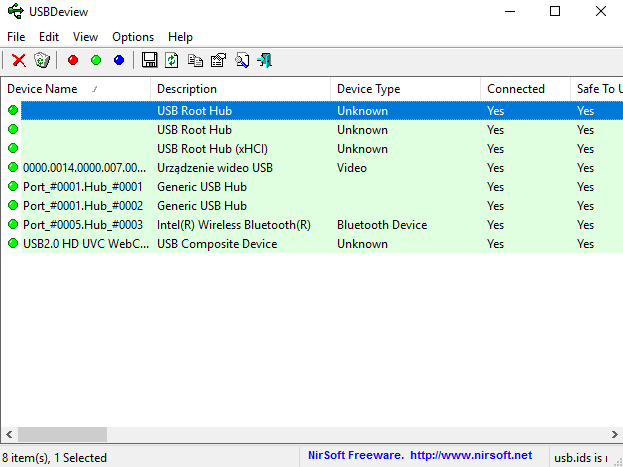Click the 'usb.ids is' status bar section

coord(580,458)
